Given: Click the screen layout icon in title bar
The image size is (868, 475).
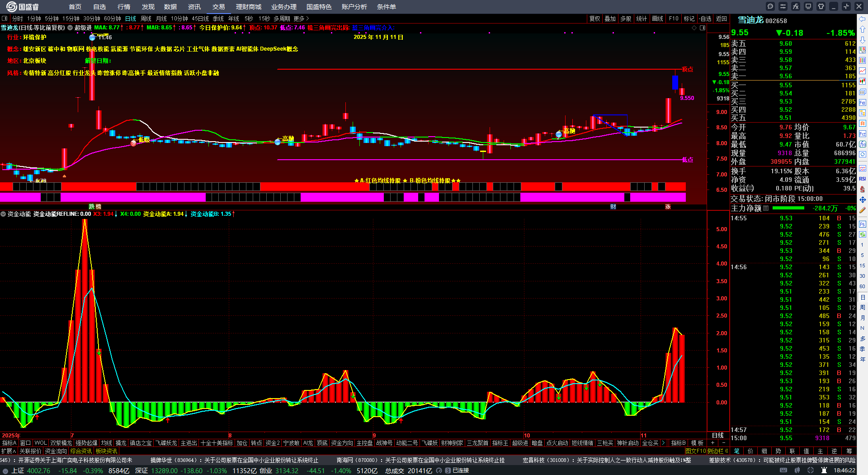Looking at the screenshot, I should (808, 6).
